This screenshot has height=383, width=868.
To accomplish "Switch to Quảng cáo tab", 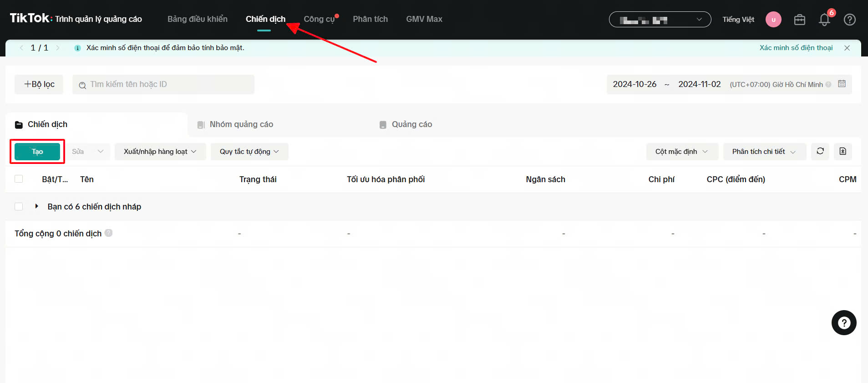I will (406, 124).
